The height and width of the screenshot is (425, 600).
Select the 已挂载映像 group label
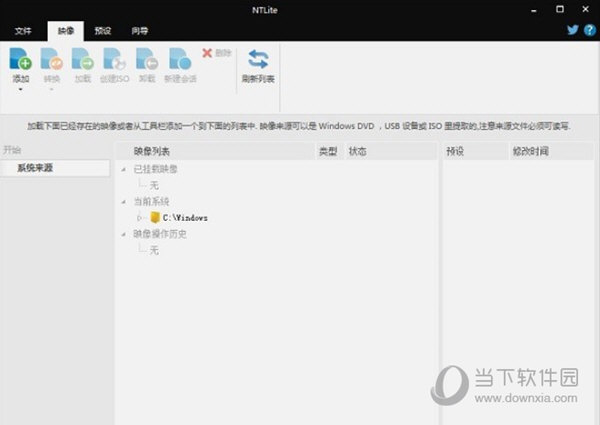coord(155,169)
